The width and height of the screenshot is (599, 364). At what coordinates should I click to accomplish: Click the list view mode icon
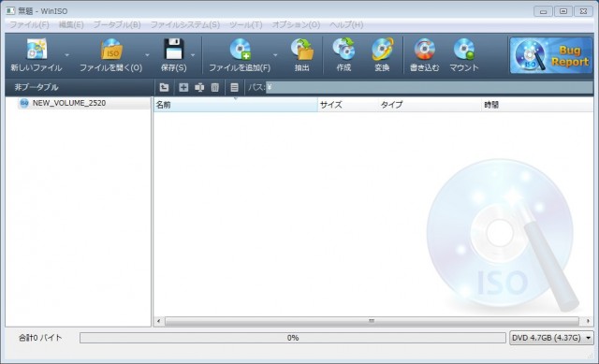click(234, 87)
